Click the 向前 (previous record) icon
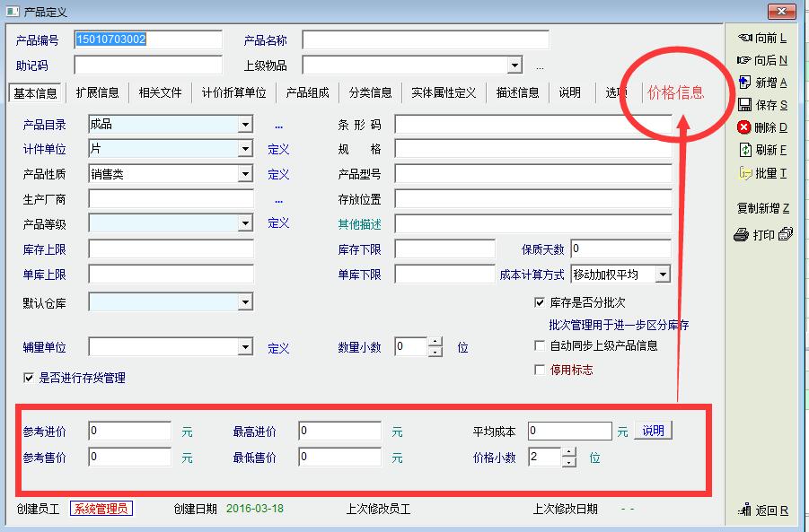The height and width of the screenshot is (532, 809). [744, 38]
